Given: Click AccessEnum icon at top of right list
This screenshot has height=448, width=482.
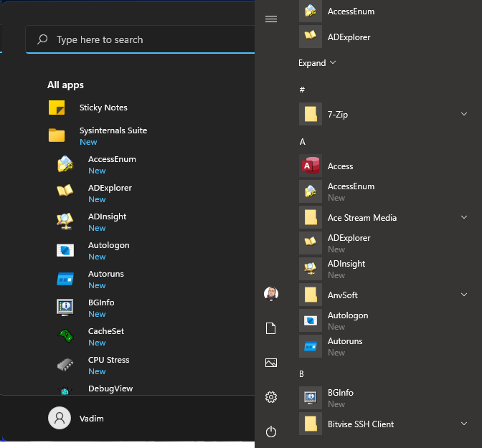Looking at the screenshot, I should (x=311, y=11).
